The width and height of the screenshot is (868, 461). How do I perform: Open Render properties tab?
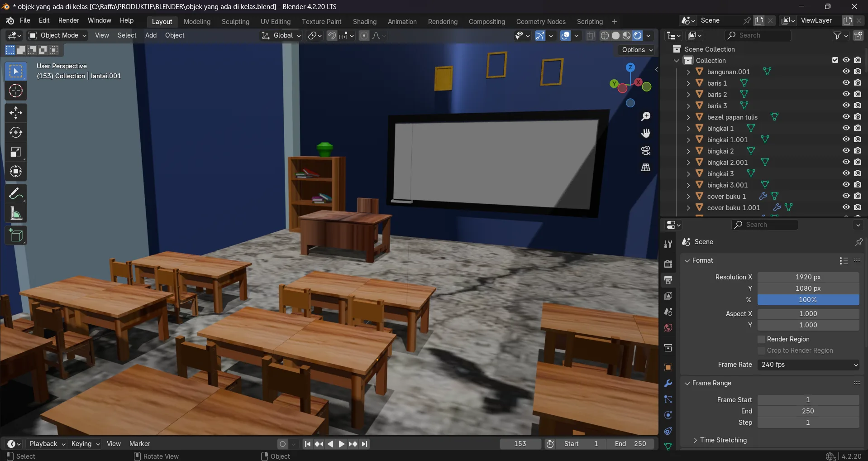tap(668, 264)
